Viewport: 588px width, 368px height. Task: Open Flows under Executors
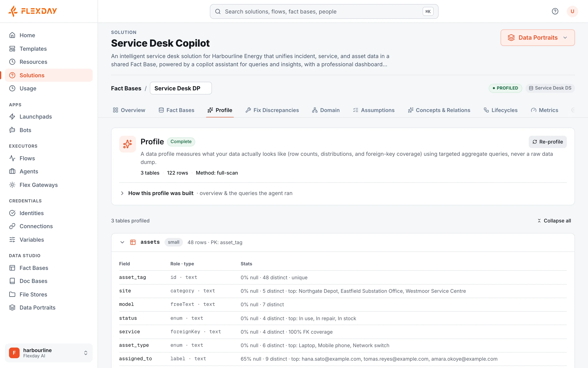pos(49,158)
